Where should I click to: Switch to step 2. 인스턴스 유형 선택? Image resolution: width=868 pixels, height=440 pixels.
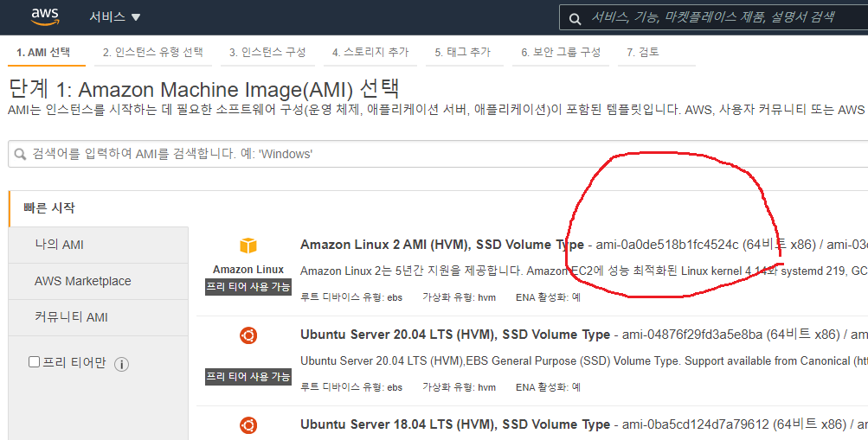tap(152, 53)
